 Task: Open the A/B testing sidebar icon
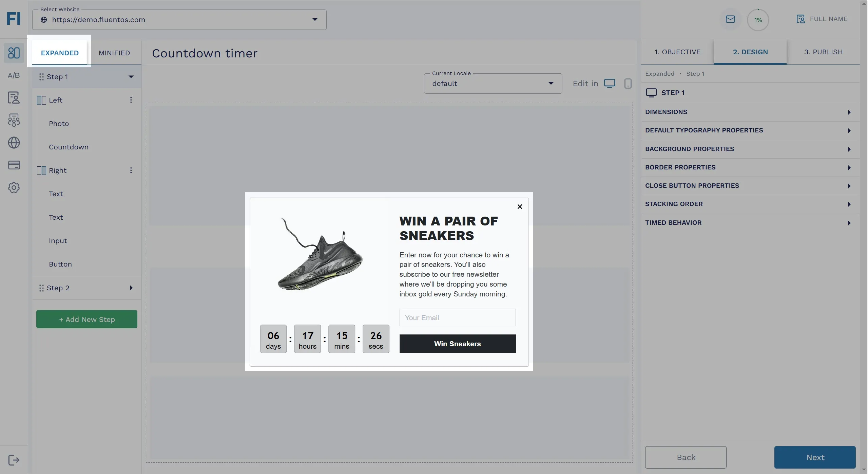pyautogui.click(x=14, y=75)
